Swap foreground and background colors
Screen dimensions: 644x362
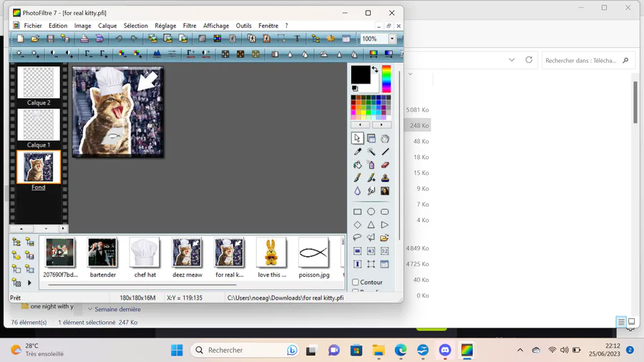(x=375, y=69)
